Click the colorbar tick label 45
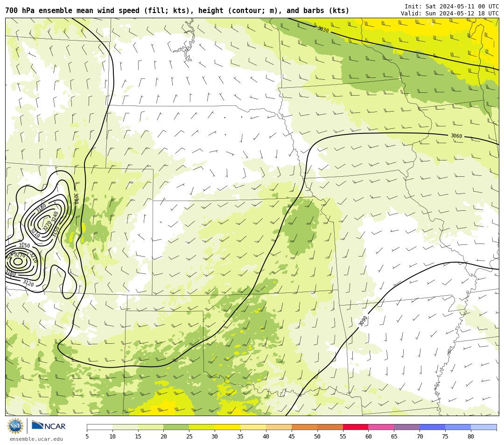 (x=292, y=436)
